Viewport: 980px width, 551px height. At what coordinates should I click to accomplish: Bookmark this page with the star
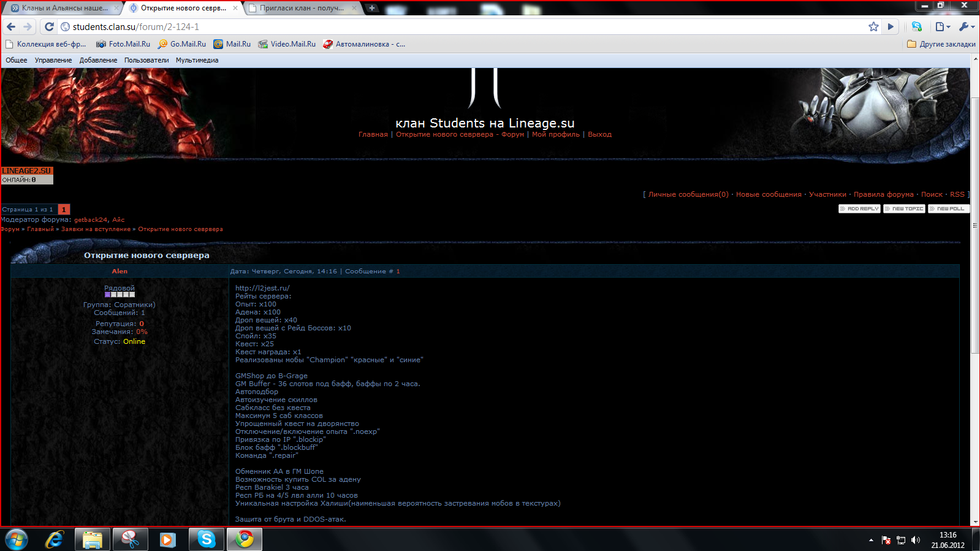873,27
